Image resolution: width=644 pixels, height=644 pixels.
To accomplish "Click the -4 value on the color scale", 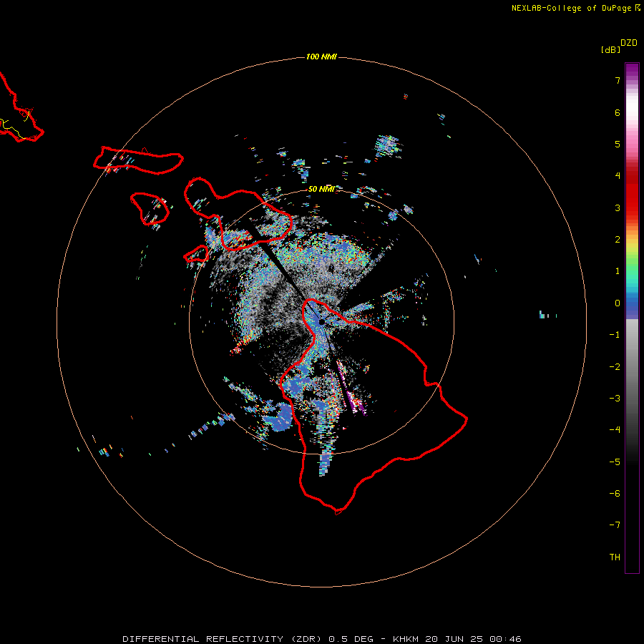I will tap(615, 430).
